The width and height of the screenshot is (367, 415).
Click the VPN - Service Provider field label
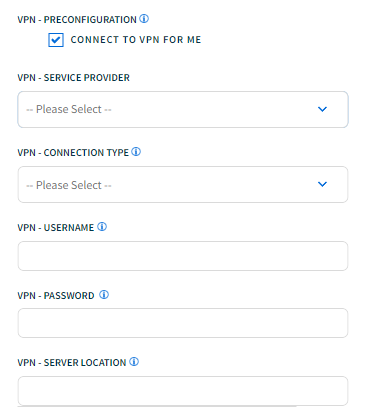pos(73,78)
